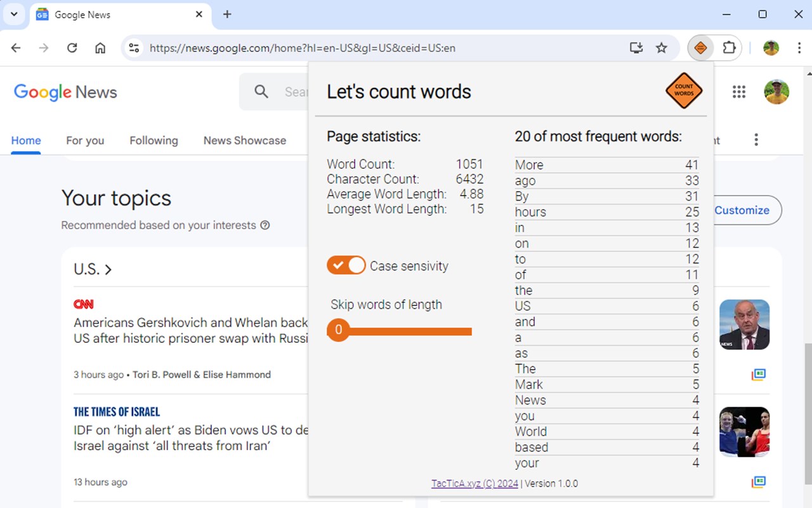
Task: Click the Customize topics button
Action: tap(742, 210)
